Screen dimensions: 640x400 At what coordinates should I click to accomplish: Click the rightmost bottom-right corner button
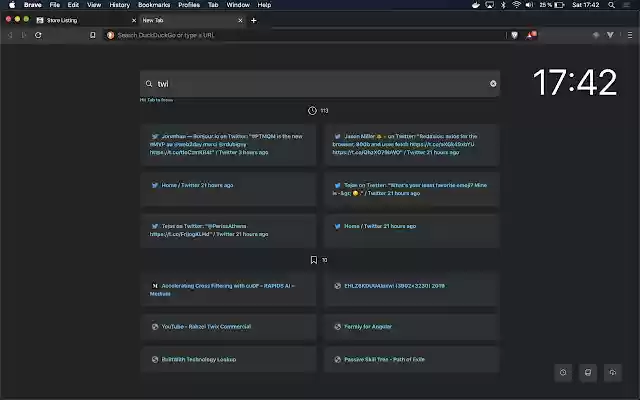(x=613, y=372)
